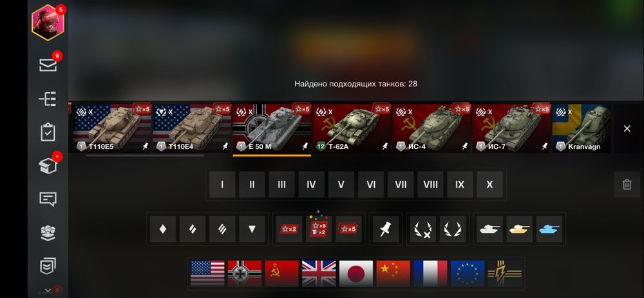644x298 pixels.
Task: Open the tech tree icon
Action: tap(48, 99)
